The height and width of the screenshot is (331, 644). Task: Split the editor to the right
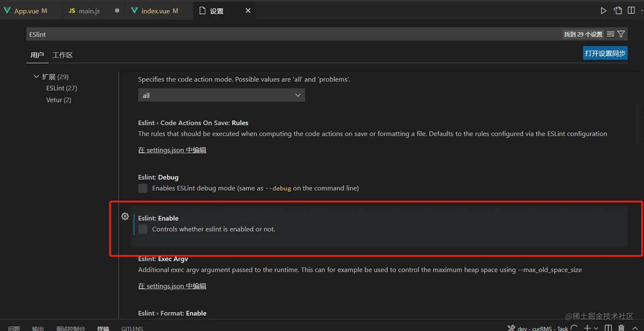631,11
